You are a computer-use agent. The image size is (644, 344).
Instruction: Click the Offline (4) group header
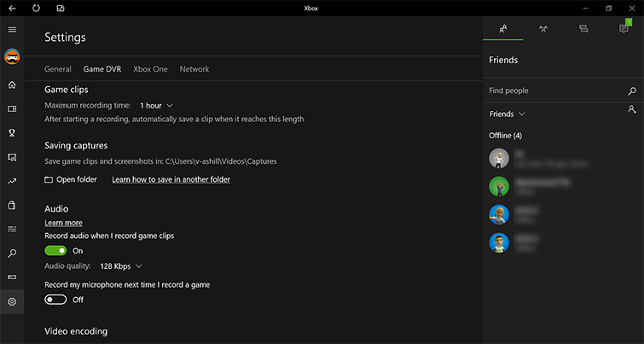[506, 136]
